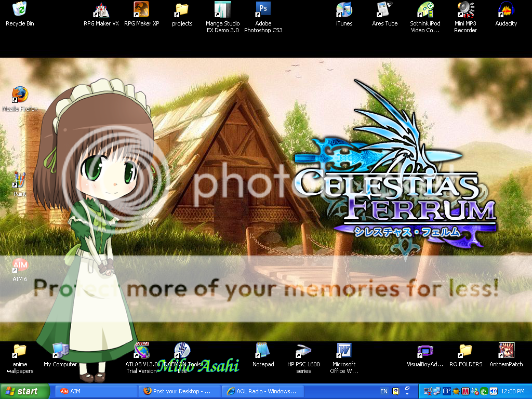
Task: Open Ares Tube shortcut
Action: pos(384,10)
